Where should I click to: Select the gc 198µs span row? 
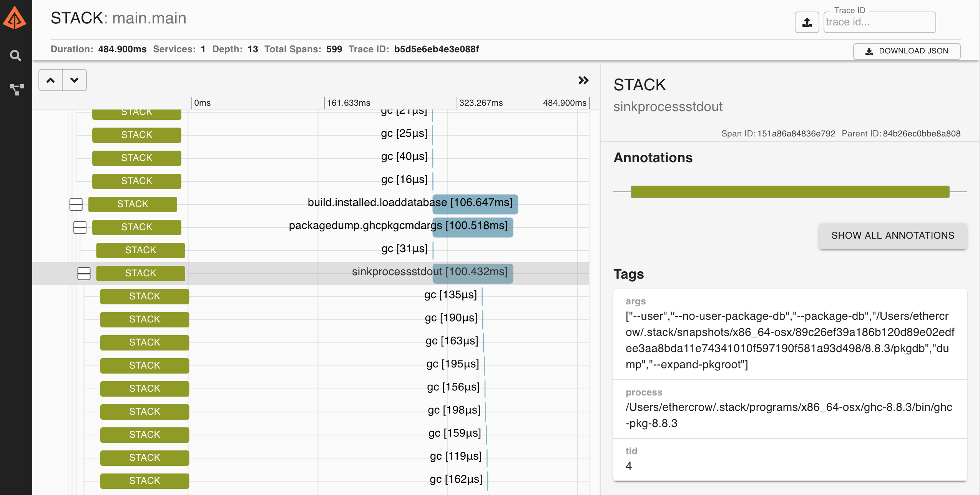(x=454, y=410)
